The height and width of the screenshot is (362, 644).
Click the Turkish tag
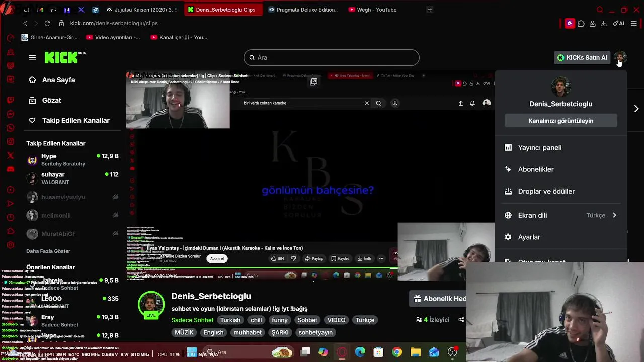(x=230, y=320)
